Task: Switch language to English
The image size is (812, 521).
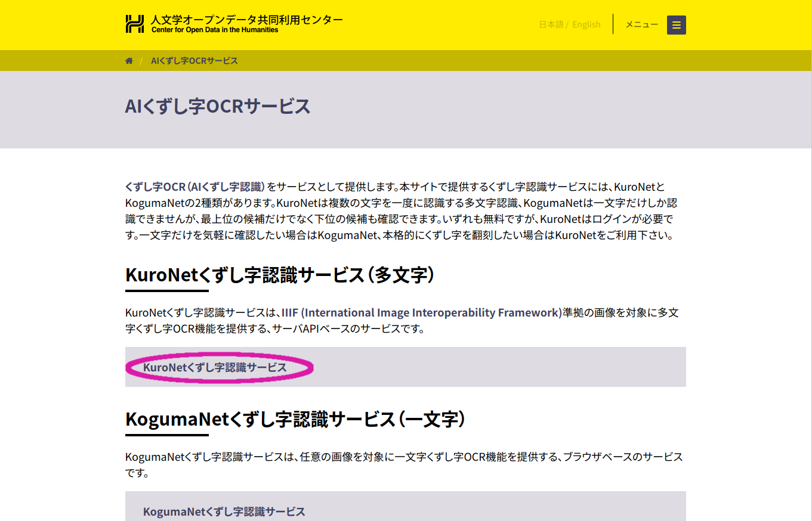Action: [x=586, y=24]
